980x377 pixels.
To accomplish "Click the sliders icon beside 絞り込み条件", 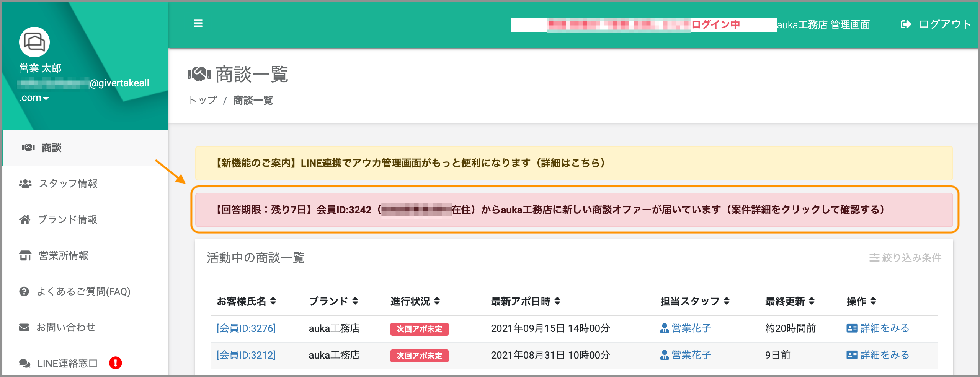I will tap(874, 258).
